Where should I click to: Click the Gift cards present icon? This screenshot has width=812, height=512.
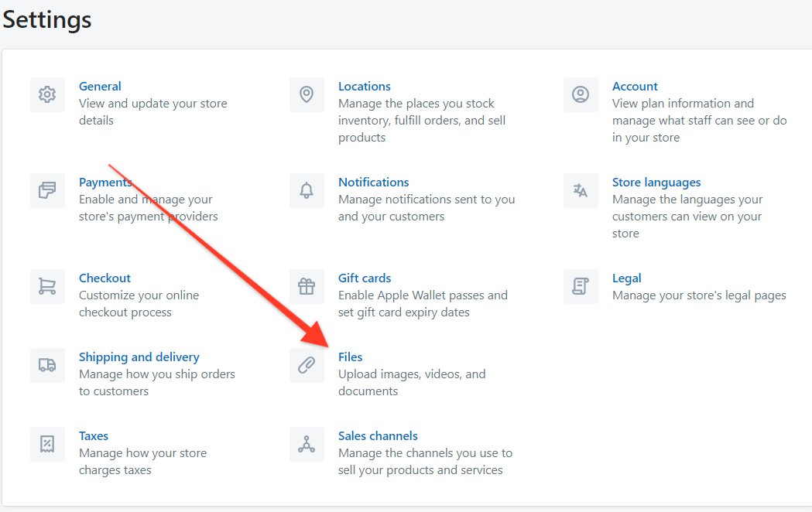[307, 286]
